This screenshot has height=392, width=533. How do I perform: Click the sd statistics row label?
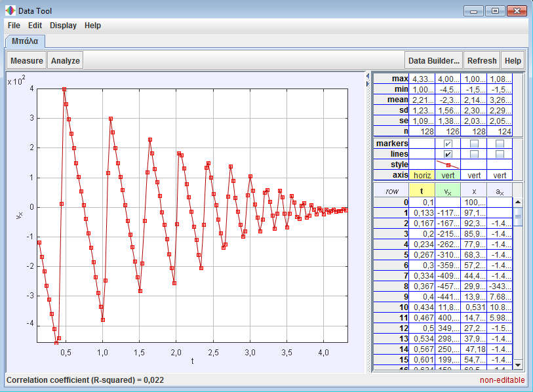pyautogui.click(x=391, y=110)
